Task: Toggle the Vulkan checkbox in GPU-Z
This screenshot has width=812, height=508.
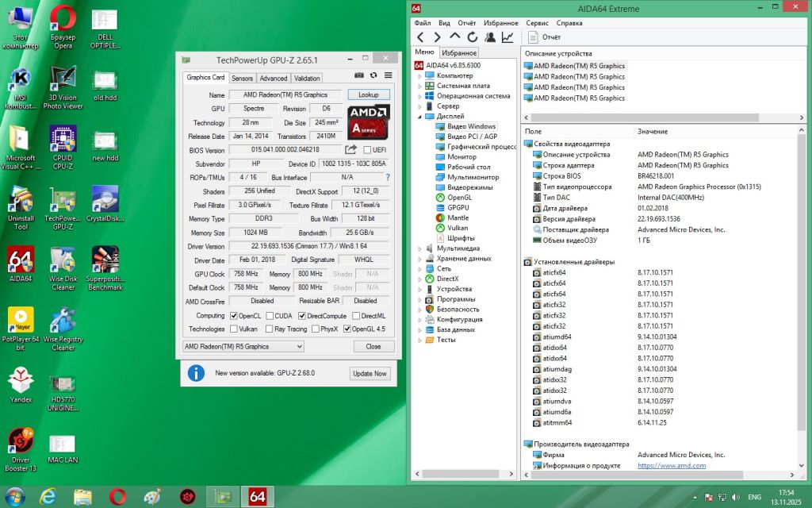Action: coord(234,329)
